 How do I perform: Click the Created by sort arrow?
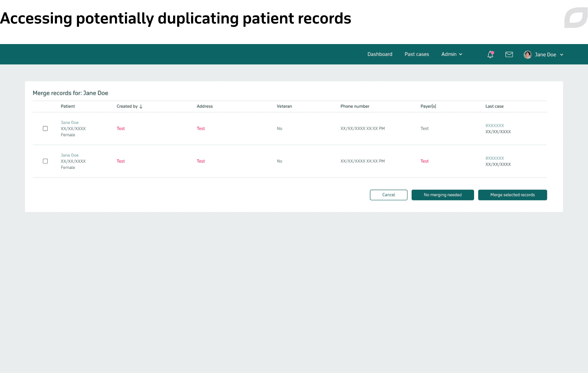coord(141,106)
